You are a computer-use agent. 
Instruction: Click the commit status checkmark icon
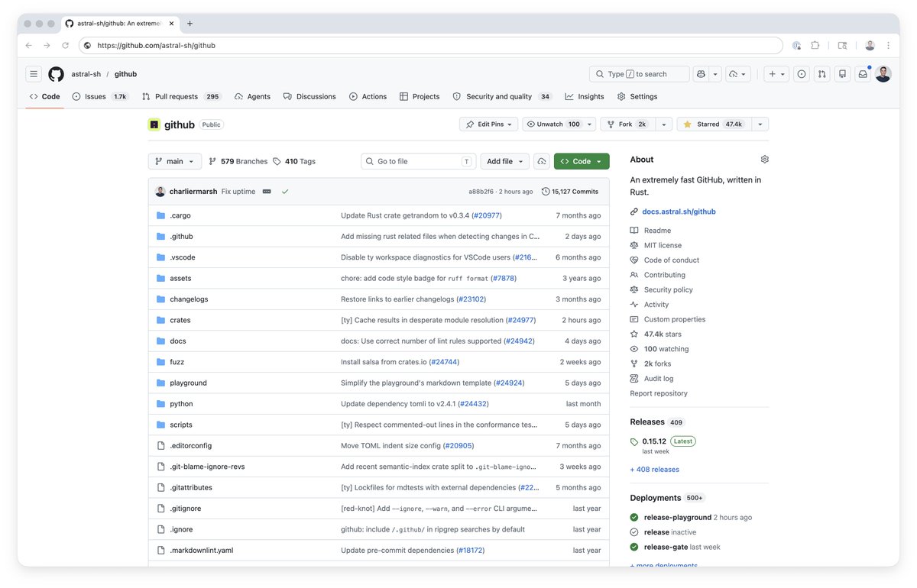pos(285,192)
